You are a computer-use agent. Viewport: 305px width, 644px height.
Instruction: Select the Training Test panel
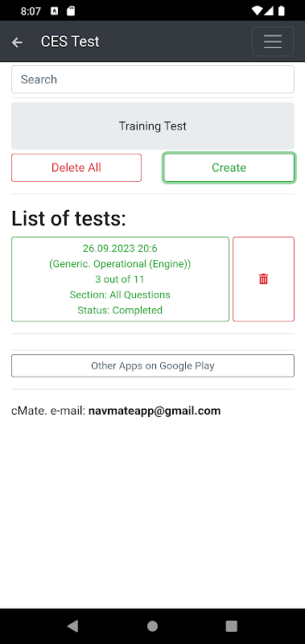pos(153,126)
